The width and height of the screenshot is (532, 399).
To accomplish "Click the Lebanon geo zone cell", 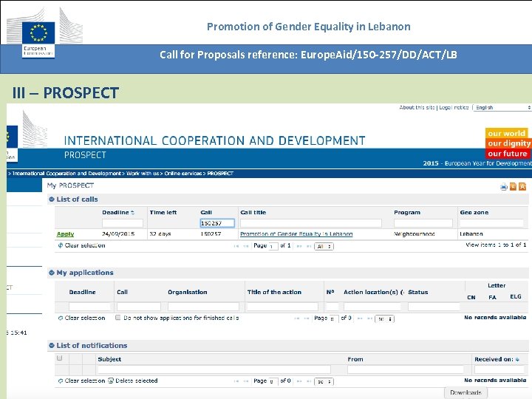I will (471, 233).
